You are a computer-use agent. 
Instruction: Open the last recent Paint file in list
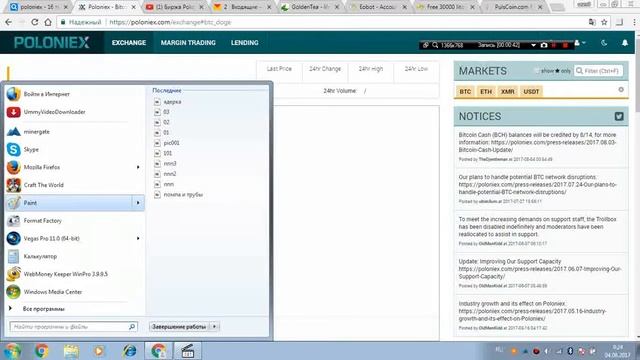click(183, 195)
